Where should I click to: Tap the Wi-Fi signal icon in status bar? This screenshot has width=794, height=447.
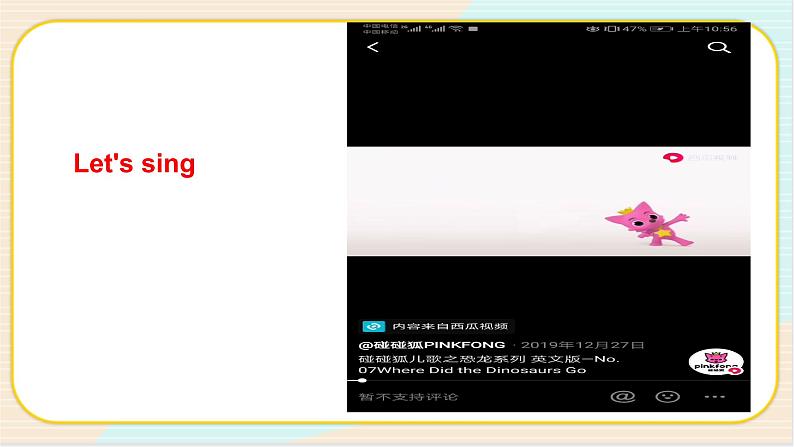(456, 28)
